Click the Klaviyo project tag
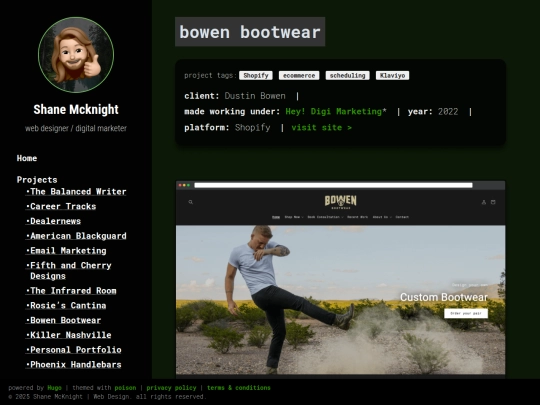 [x=392, y=75]
